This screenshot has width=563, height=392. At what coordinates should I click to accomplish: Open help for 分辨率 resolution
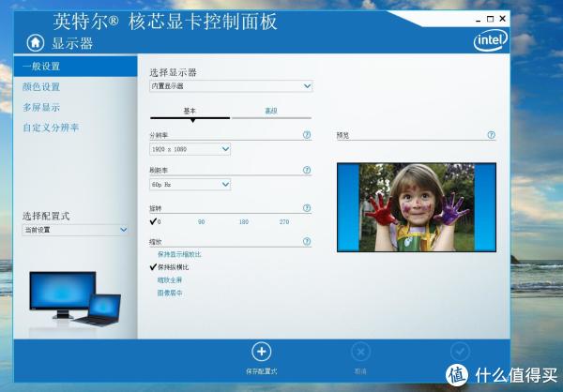[x=307, y=135]
